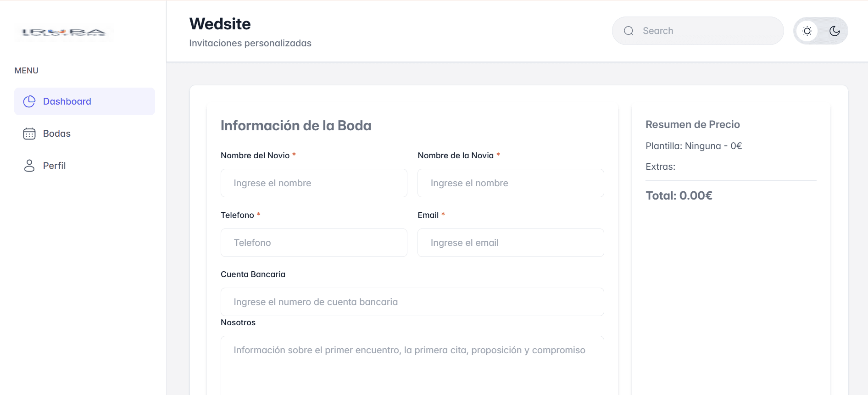The width and height of the screenshot is (868, 395).
Task: Click the Cuenta Bancaria input field
Action: (x=412, y=302)
